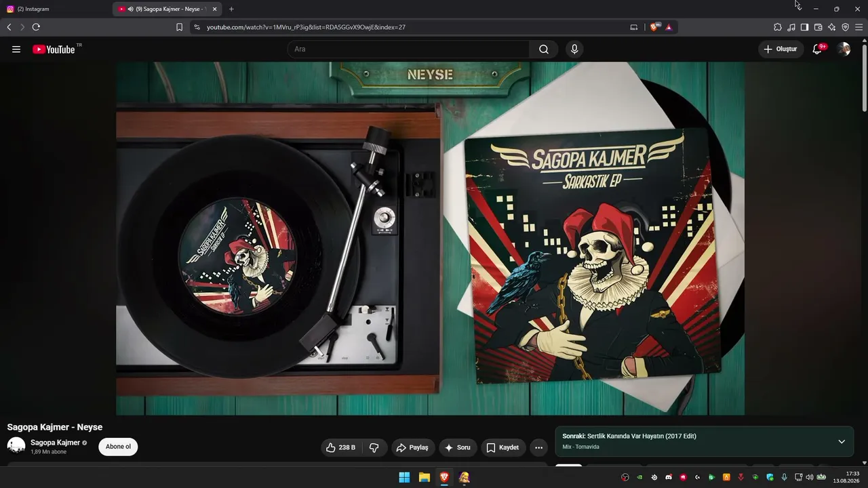
Task: Save the video with Kaydet
Action: [x=502, y=447]
